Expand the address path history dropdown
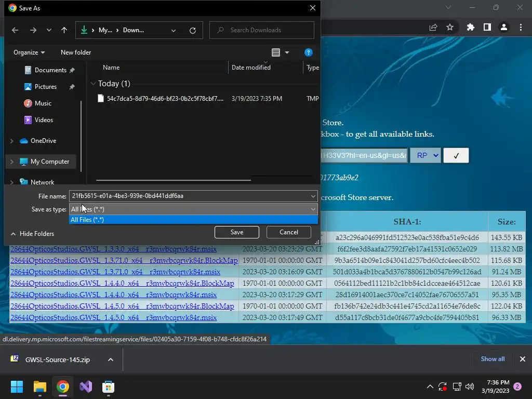Image resolution: width=532 pixels, height=399 pixels. tap(174, 30)
